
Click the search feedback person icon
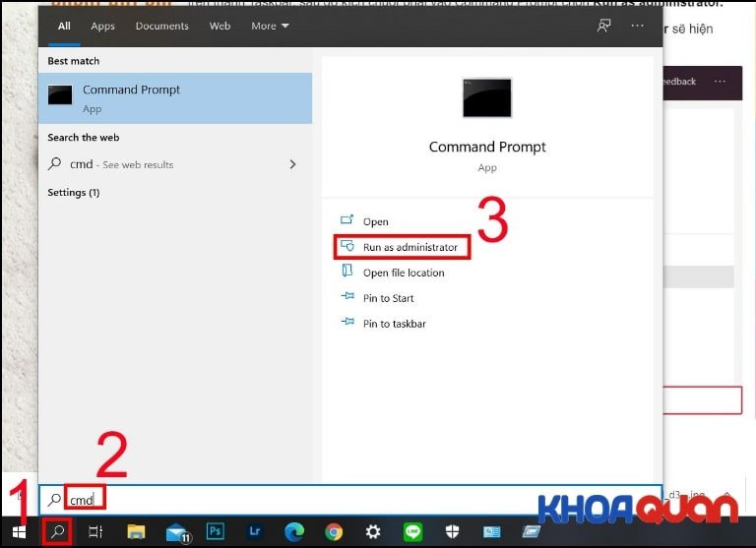[x=603, y=26]
